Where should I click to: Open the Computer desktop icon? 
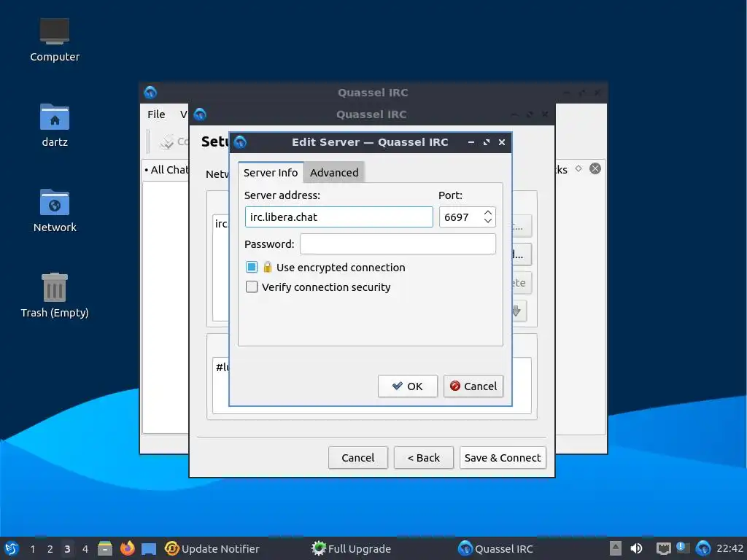pos(54,41)
